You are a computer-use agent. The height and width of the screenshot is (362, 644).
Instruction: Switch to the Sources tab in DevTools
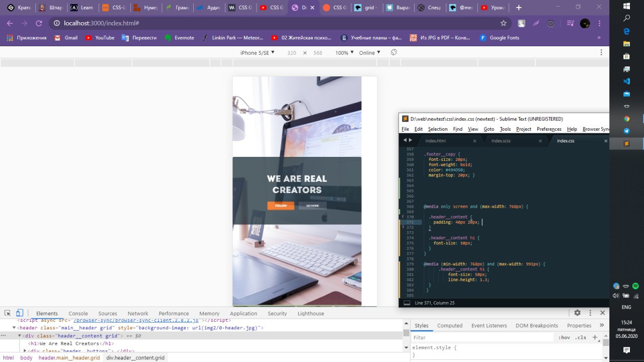[108, 313]
